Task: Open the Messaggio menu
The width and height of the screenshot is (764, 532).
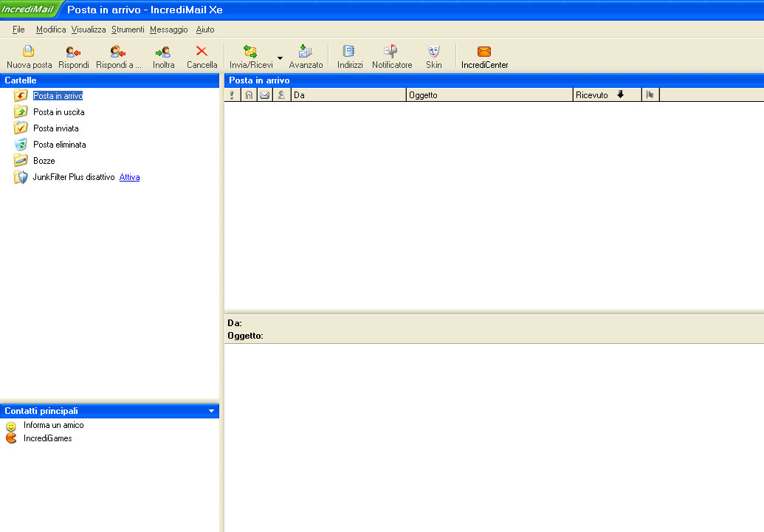Action: click(x=168, y=30)
